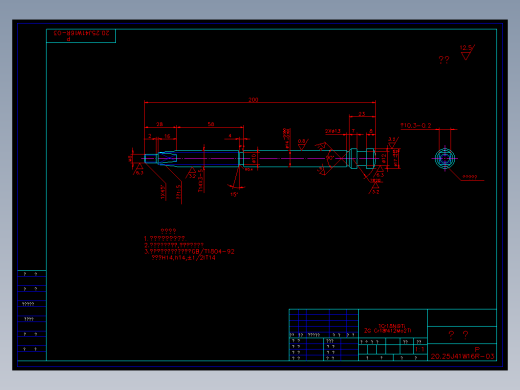The width and height of the screenshot is (520, 390).
Task: Click the mirrored drawing number box at top-left
Action: pyautogui.click(x=81, y=36)
